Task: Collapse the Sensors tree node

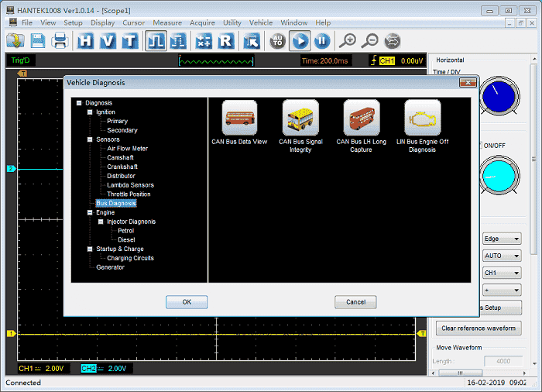Action: [90, 139]
